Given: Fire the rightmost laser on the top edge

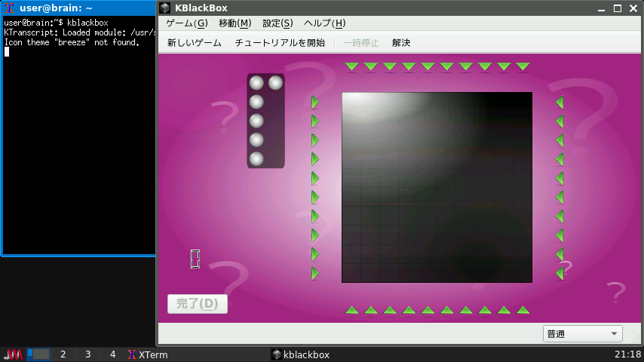Looking at the screenshot, I should (x=523, y=67).
